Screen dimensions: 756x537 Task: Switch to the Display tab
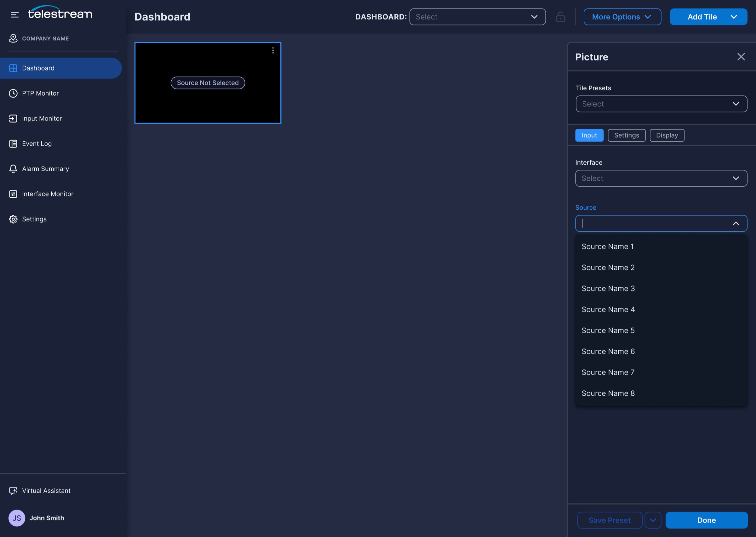click(x=667, y=135)
